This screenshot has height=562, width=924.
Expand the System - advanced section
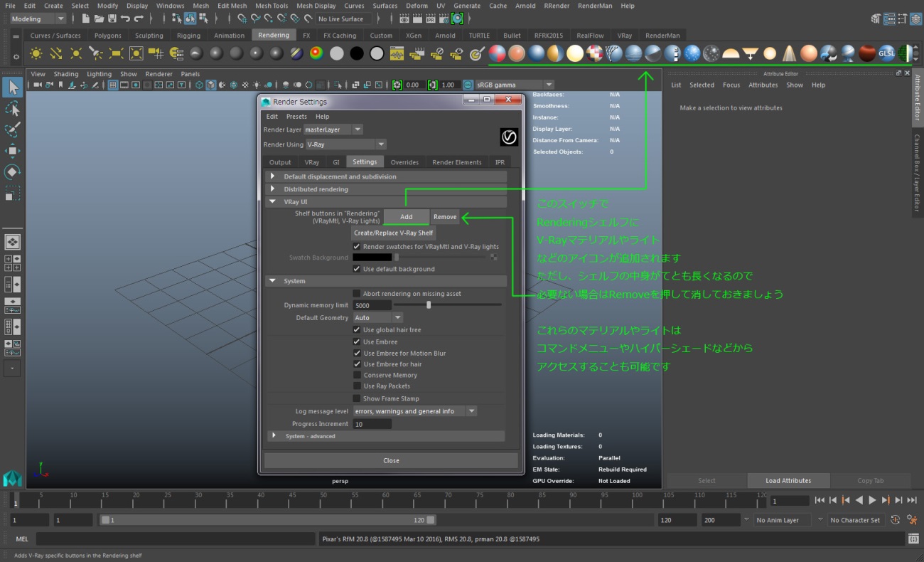point(385,436)
